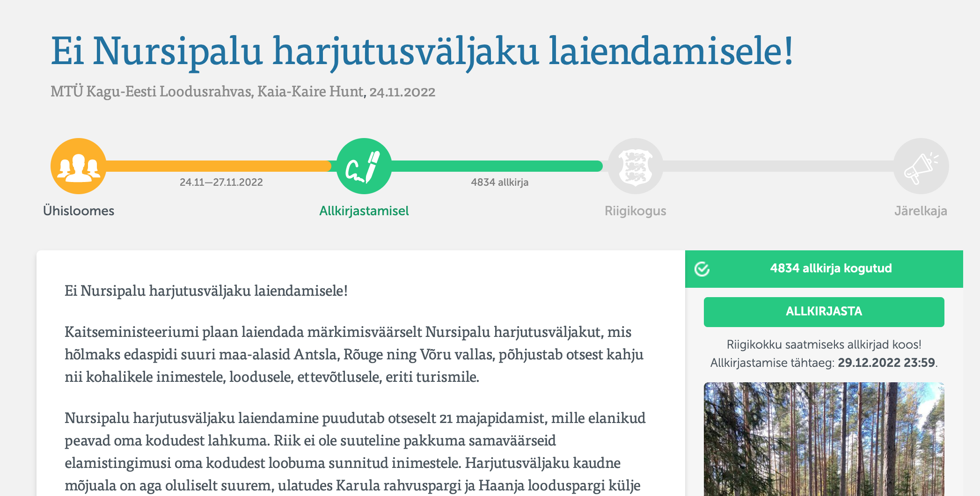
Task: Click the paragraph starting 'Nursipalu harjutusväljaku laiendamine puudutab'
Action: [355, 452]
